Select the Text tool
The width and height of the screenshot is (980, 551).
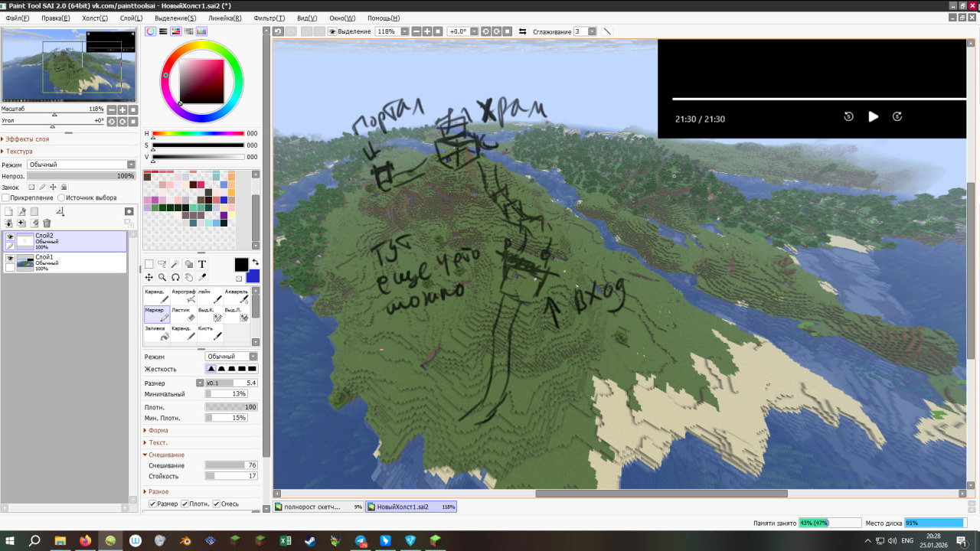pyautogui.click(x=202, y=264)
